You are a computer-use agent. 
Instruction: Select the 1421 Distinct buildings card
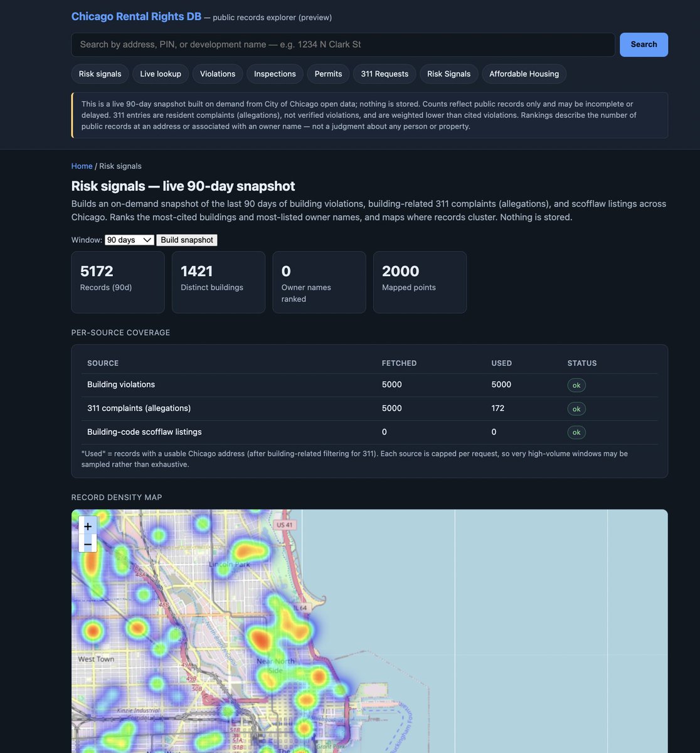[x=218, y=282]
